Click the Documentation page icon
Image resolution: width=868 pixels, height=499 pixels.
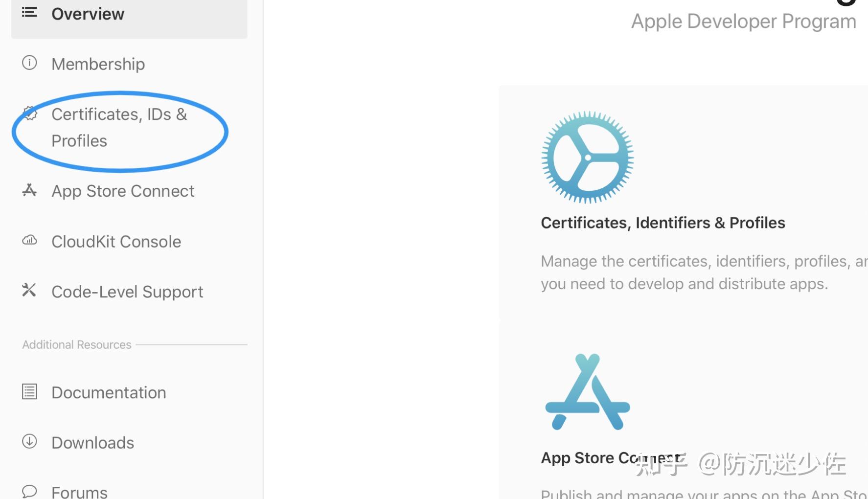click(x=29, y=392)
